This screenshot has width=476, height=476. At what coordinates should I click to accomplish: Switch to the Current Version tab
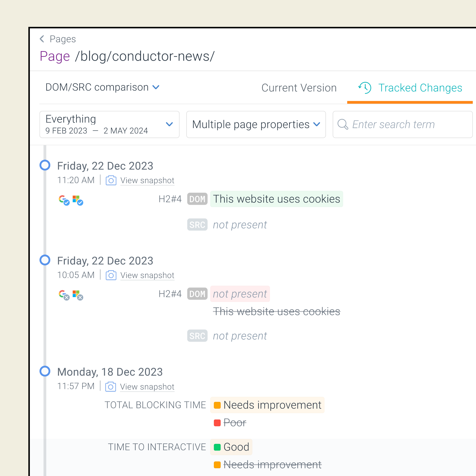pyautogui.click(x=299, y=88)
